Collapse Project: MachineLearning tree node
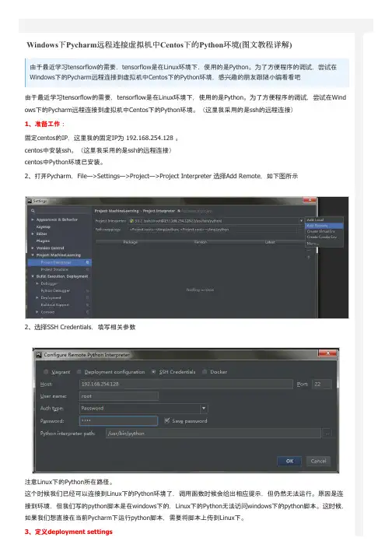 (33, 255)
